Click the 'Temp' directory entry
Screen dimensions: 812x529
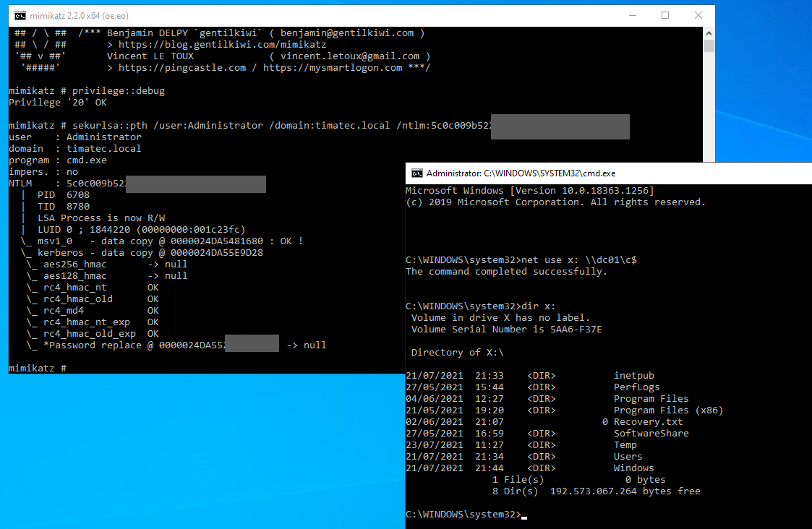625,445
